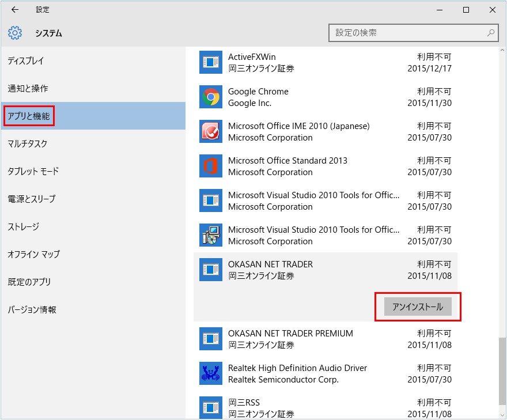The height and width of the screenshot is (420, 507).
Task: Minimize the 設定 window
Action: [440, 10]
